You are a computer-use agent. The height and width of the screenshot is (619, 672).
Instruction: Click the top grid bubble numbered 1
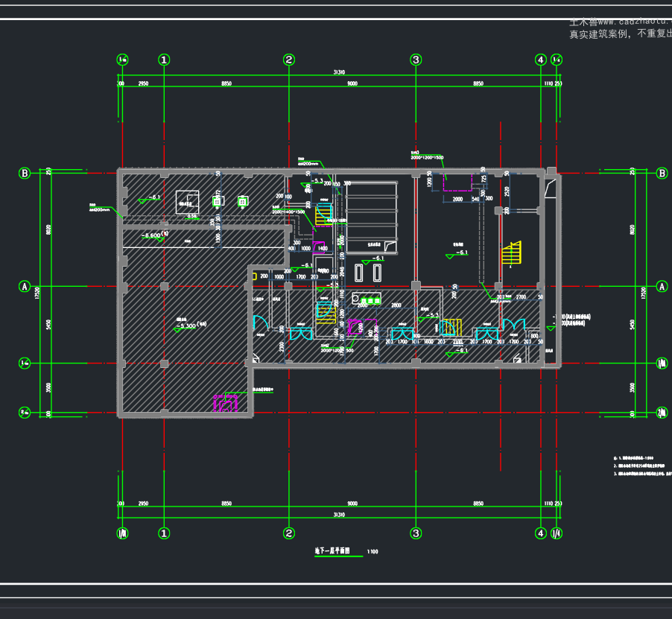[x=164, y=60]
